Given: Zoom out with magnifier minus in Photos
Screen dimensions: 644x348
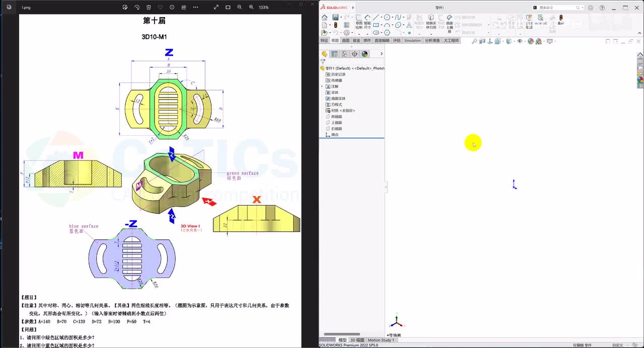Looking at the screenshot, I should [x=239, y=8].
